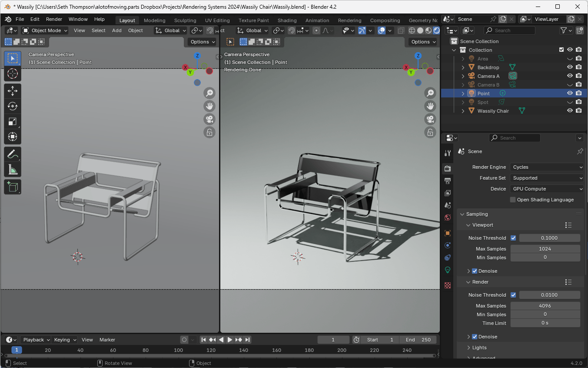Uncheck Denoise under Viewport sampling

(x=475, y=271)
